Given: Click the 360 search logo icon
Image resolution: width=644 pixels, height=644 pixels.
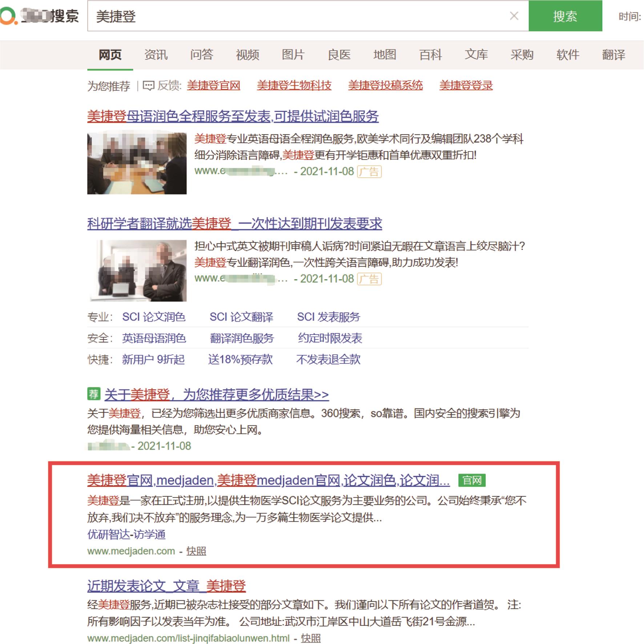Looking at the screenshot, I should pos(8,16).
